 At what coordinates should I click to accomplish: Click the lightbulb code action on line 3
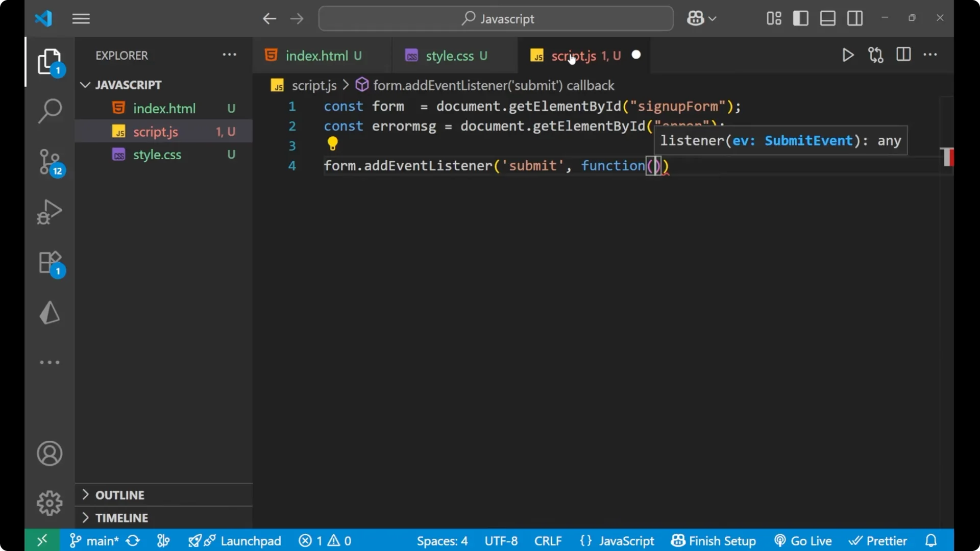pos(332,144)
